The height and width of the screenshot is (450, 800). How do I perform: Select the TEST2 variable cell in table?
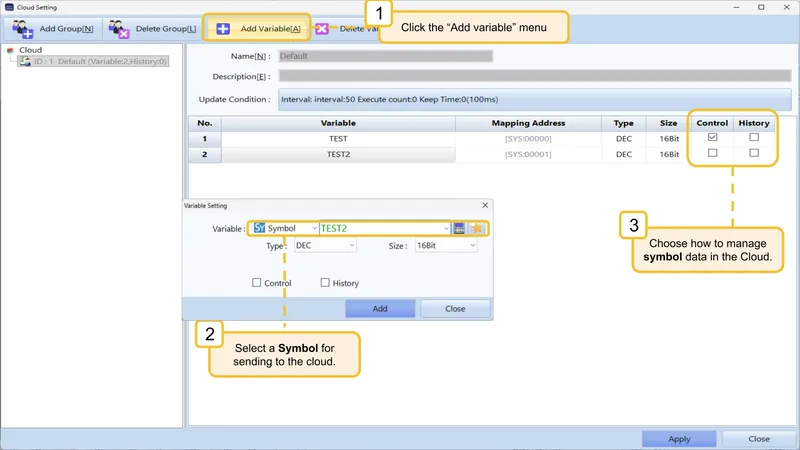(x=338, y=155)
